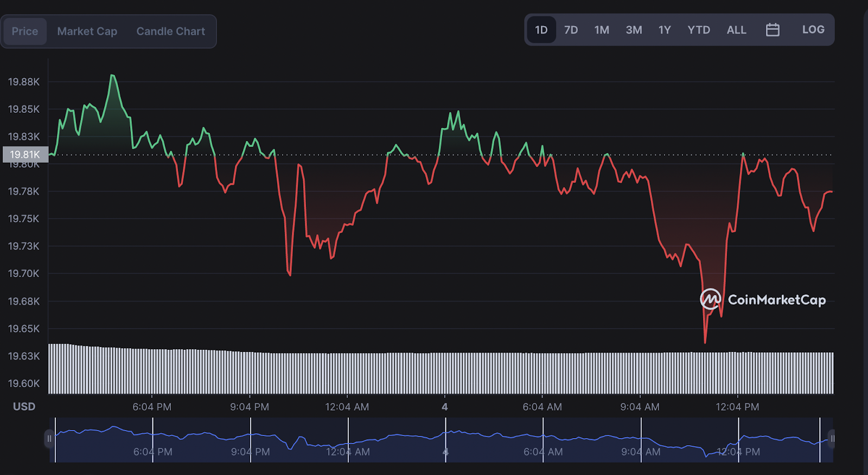
Task: Grab the left range selector handle
Action: tap(49, 439)
